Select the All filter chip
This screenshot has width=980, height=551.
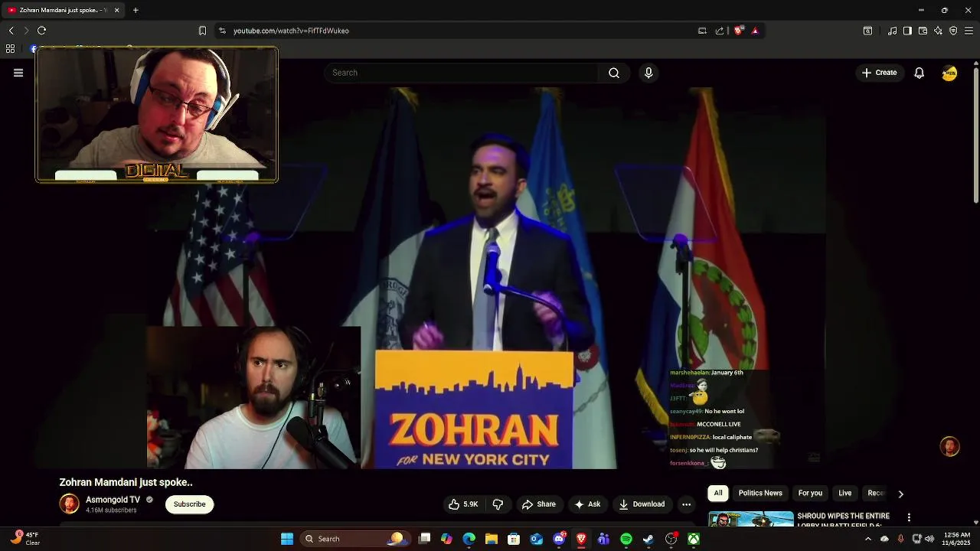(717, 494)
